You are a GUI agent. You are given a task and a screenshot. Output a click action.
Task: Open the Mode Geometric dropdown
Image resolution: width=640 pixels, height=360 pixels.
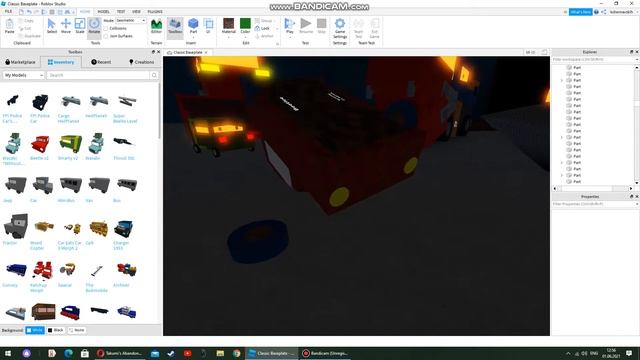pyautogui.click(x=131, y=20)
